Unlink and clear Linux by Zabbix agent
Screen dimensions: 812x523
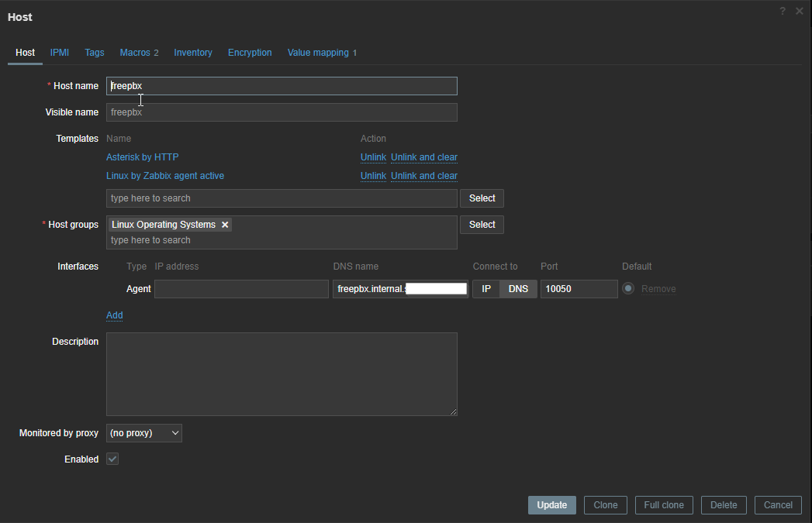423,176
